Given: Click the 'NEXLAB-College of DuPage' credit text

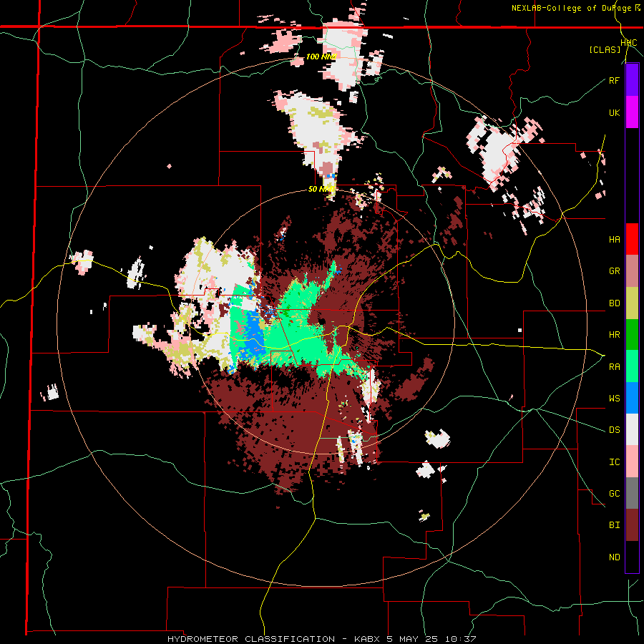Looking at the screenshot, I should pyautogui.click(x=571, y=8).
